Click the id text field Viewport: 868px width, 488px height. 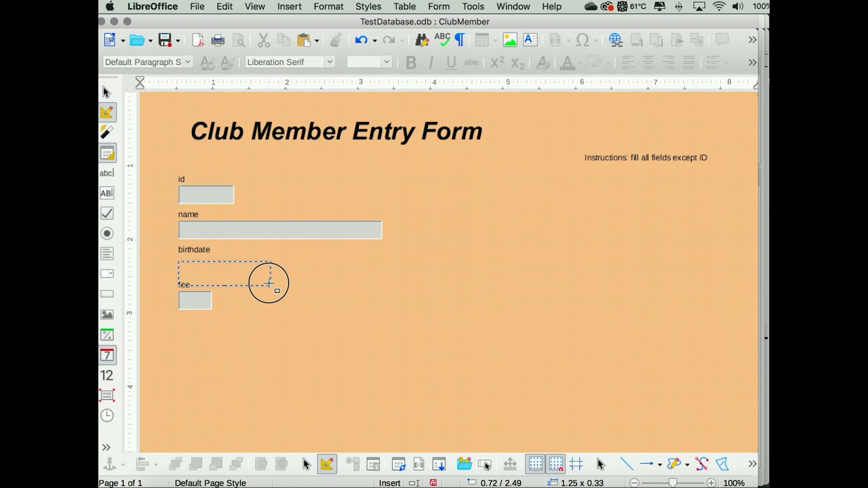206,195
